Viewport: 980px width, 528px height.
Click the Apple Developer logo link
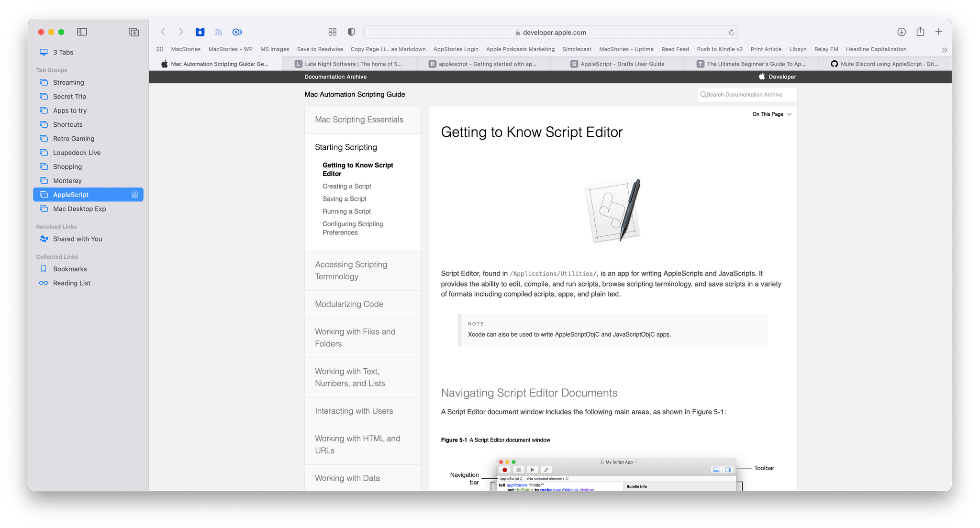[778, 77]
